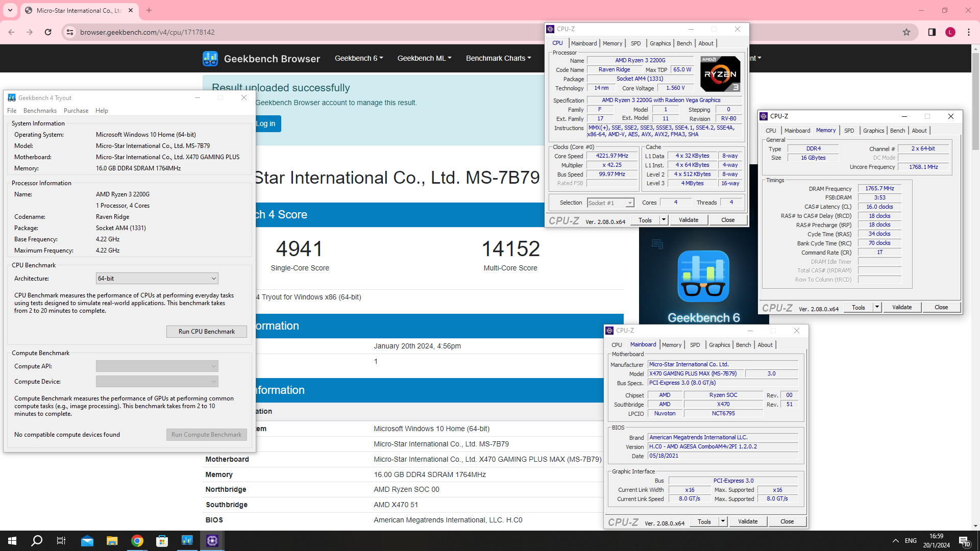Click Run Compute Benchmark button
Screen dimensions: 980x551
tap(207, 435)
